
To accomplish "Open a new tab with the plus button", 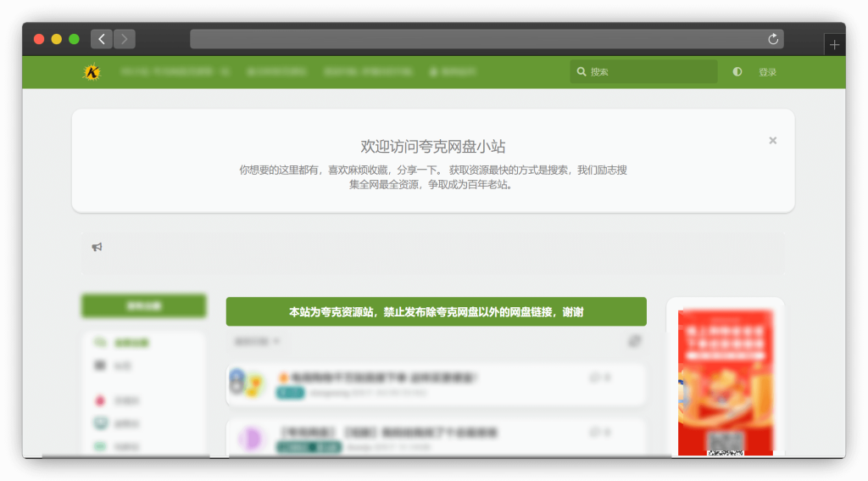I will (834, 45).
